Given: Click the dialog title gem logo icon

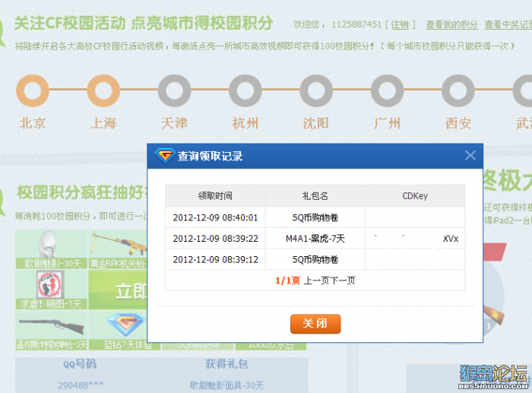Looking at the screenshot, I should point(165,155).
